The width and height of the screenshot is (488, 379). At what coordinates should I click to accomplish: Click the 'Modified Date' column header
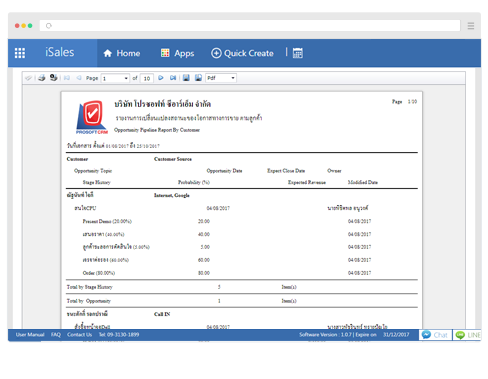(363, 182)
